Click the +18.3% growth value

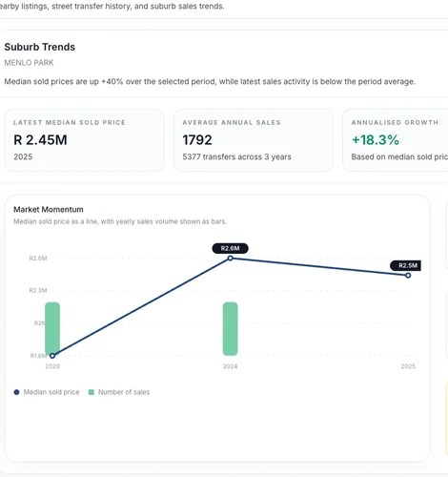(x=376, y=140)
